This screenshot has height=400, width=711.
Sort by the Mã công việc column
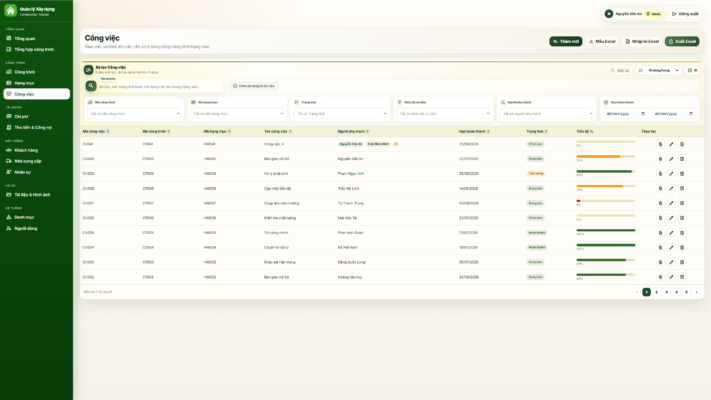pos(96,132)
